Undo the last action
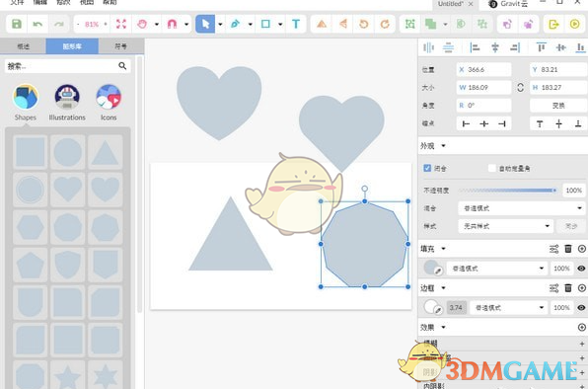 37,24
